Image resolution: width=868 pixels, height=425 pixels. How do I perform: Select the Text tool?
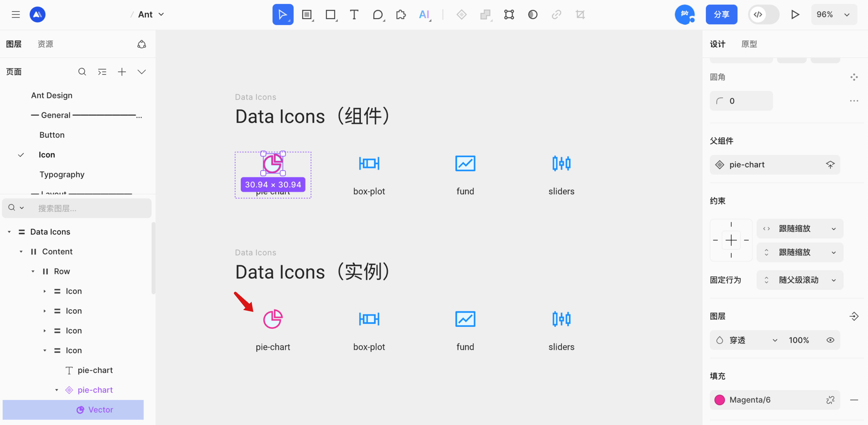[354, 14]
